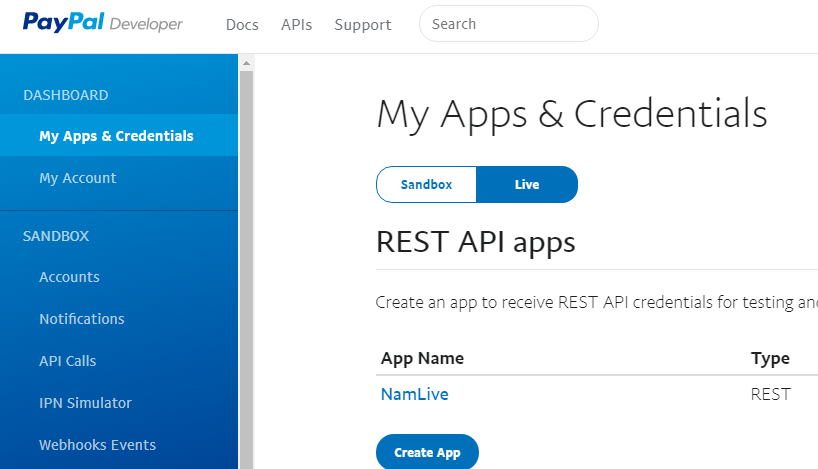Focus the Search input field

point(509,23)
